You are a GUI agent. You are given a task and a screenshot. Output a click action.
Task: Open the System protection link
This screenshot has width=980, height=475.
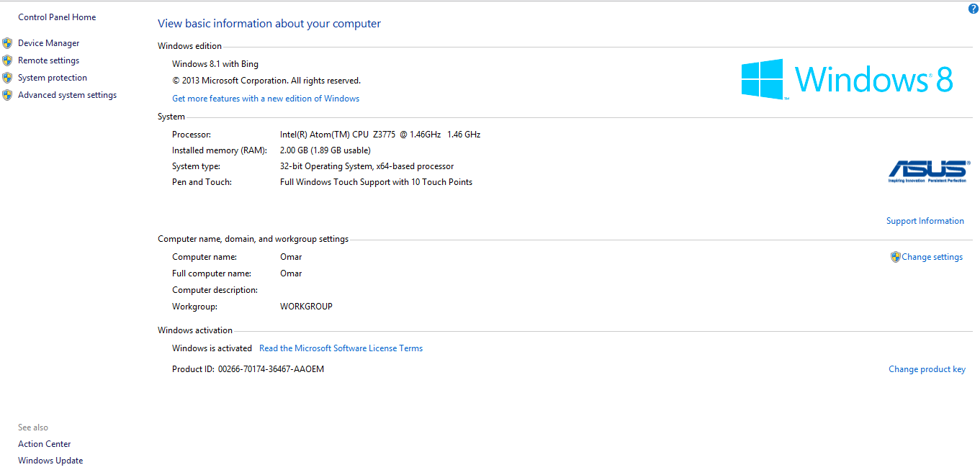click(x=53, y=78)
